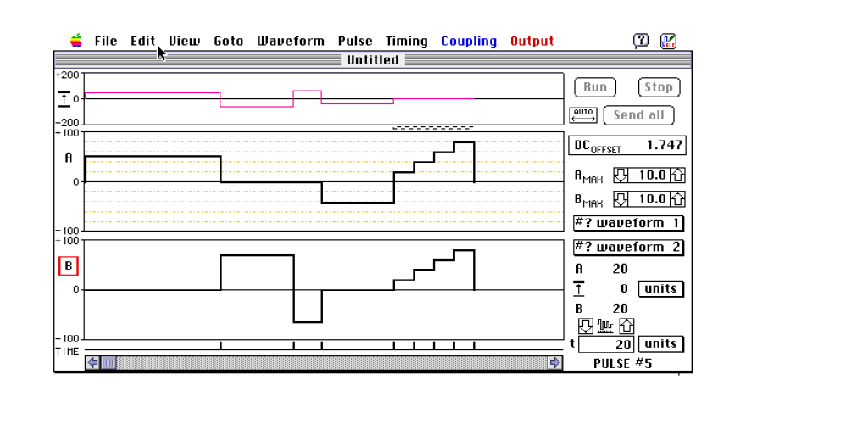Click the first time marker tick
Image resolution: width=868 pixels, height=421 pixels.
(x=220, y=346)
